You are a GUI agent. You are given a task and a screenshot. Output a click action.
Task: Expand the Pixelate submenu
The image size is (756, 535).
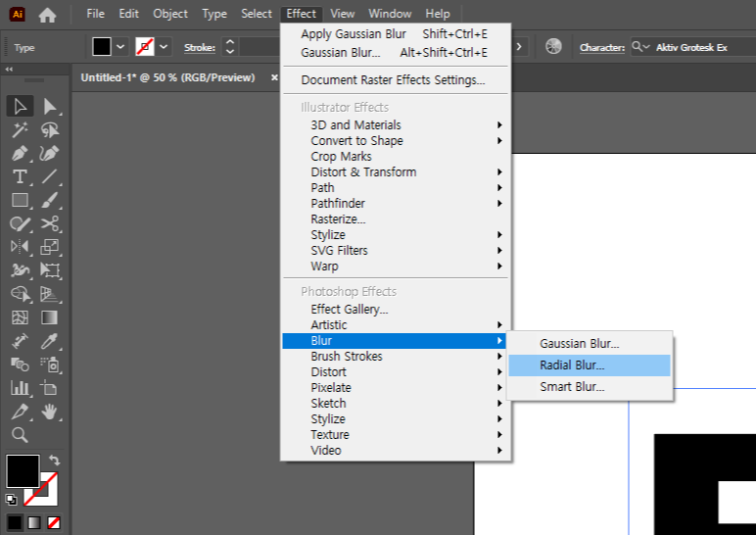pos(396,388)
